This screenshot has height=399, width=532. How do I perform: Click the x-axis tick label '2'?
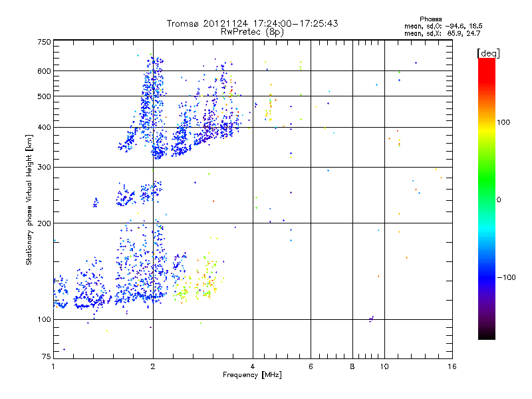coord(153,366)
